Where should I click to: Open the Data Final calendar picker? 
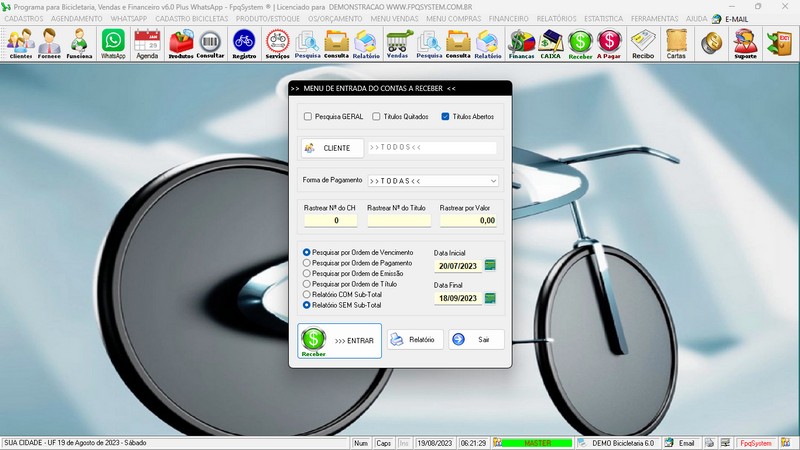[490, 298]
